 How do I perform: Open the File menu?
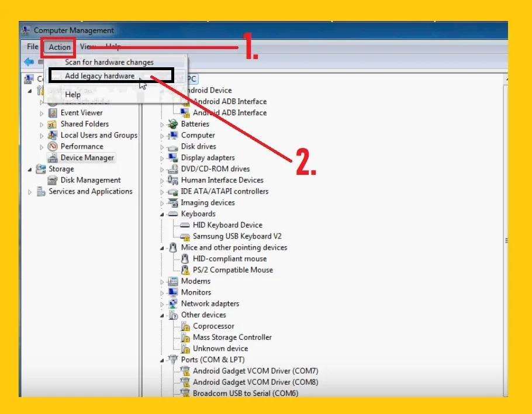(x=32, y=47)
